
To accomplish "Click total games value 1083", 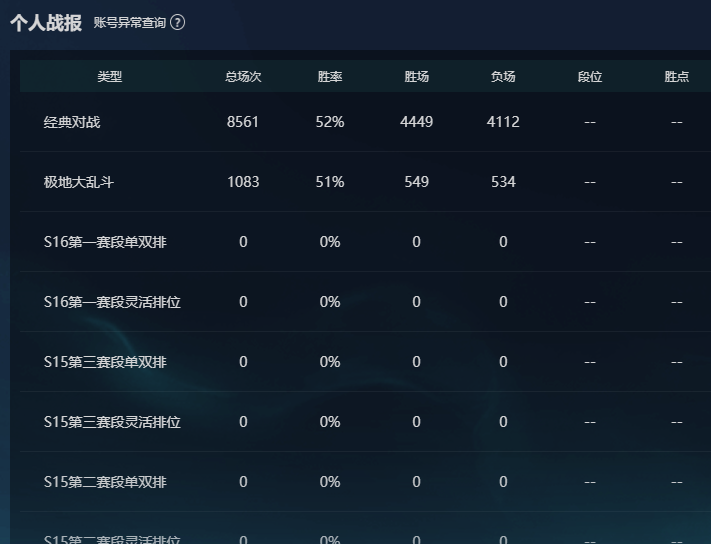I will click(243, 182).
